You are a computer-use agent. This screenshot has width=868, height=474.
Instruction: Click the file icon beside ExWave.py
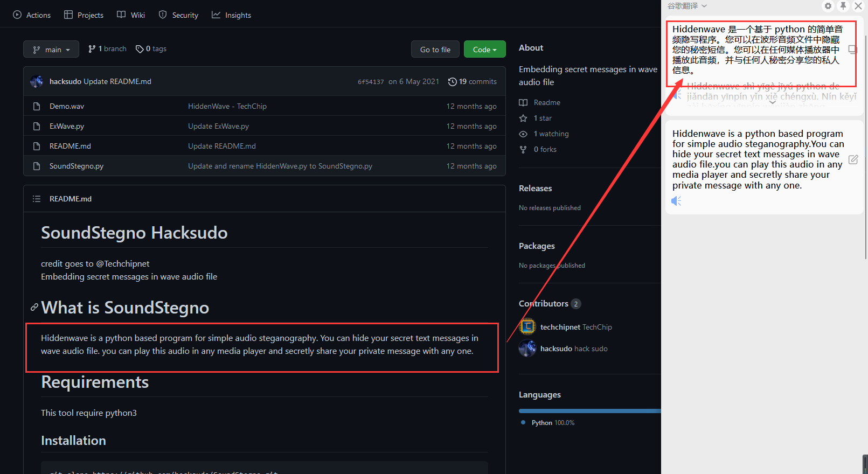37,126
